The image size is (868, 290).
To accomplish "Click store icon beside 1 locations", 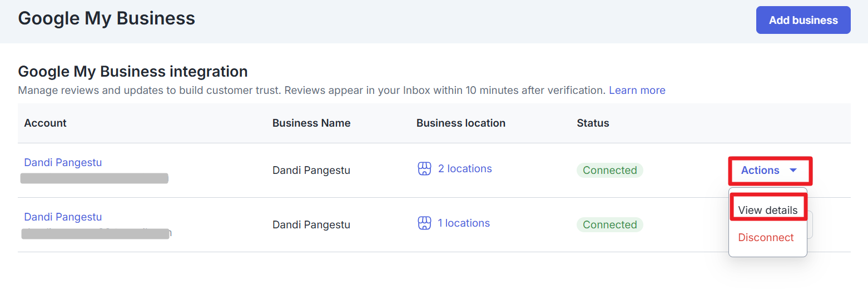I will click(x=424, y=223).
